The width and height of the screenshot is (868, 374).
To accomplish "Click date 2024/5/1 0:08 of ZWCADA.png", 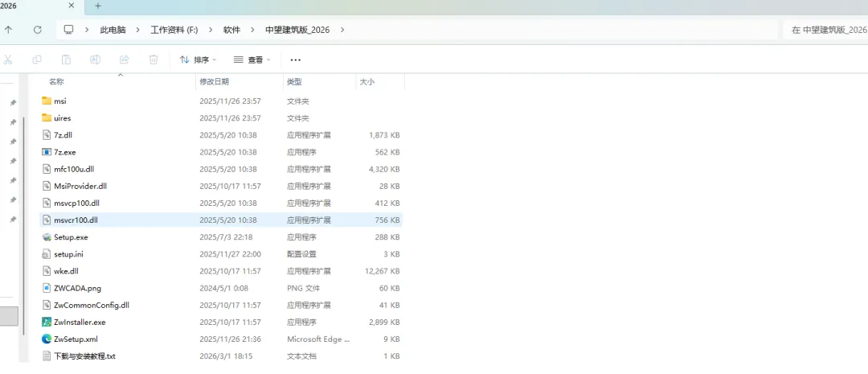I will 223,288.
